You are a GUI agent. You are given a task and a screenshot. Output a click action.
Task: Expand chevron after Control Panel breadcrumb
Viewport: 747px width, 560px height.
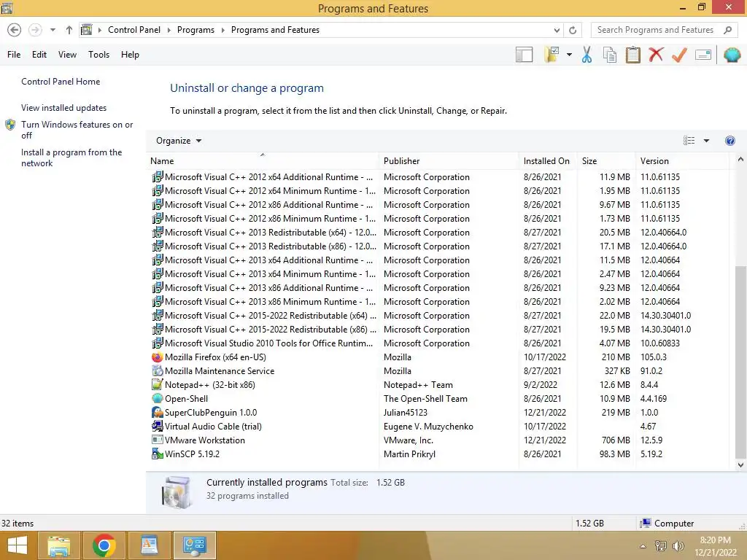click(169, 30)
